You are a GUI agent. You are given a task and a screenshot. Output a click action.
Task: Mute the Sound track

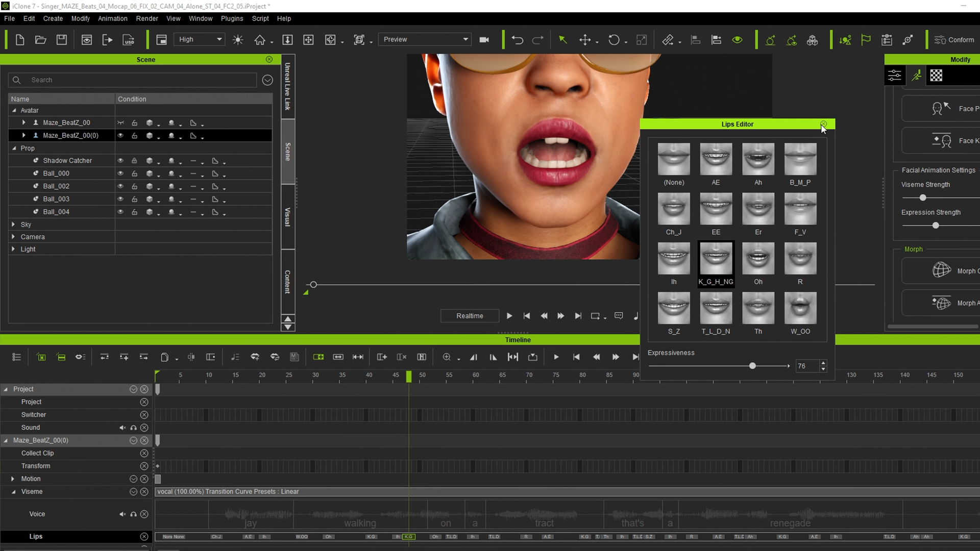[122, 428]
